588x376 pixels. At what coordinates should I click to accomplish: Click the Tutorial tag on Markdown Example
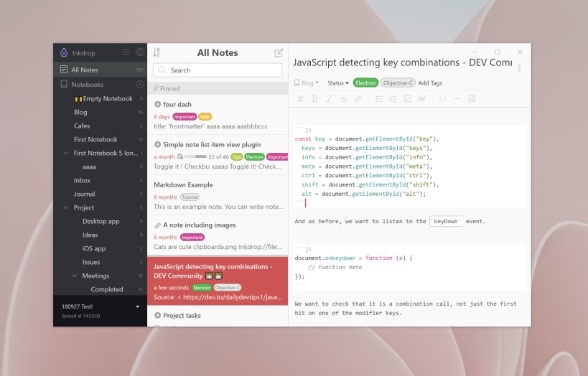(190, 197)
